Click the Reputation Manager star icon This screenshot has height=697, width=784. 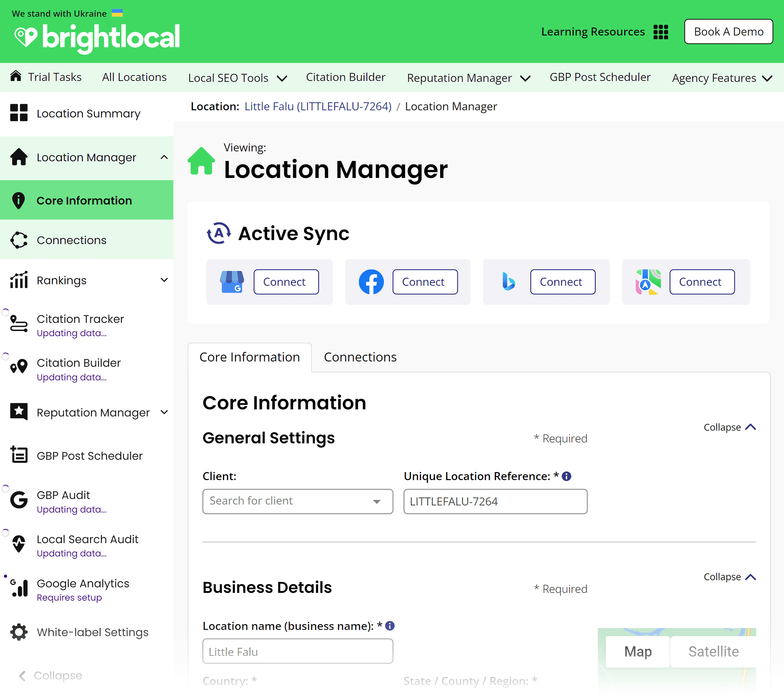[19, 412]
